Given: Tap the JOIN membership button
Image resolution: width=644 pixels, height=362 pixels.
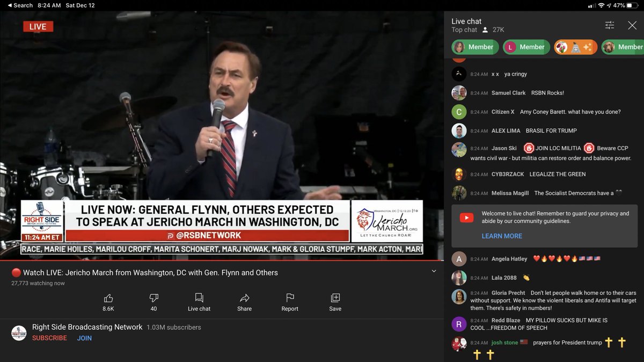Looking at the screenshot, I should (x=84, y=338).
